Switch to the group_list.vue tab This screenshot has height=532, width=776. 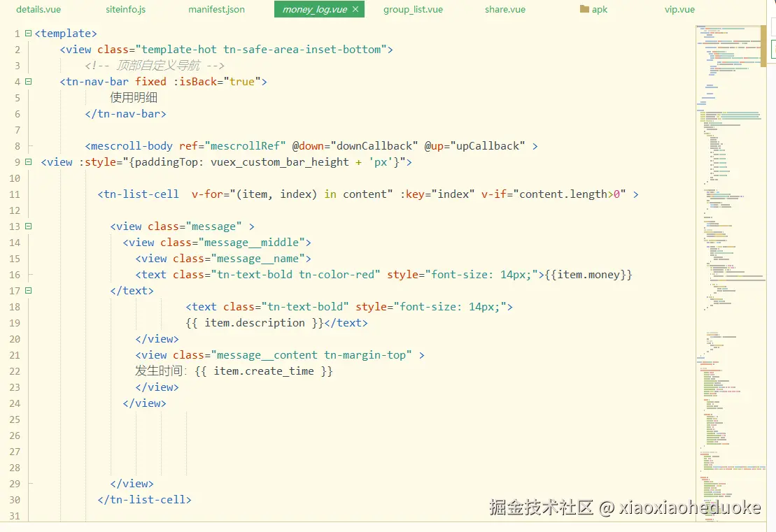point(414,9)
